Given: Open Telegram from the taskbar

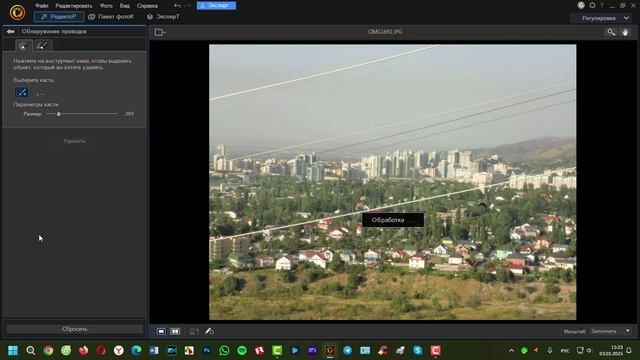Looking at the screenshot, I should (x=347, y=351).
